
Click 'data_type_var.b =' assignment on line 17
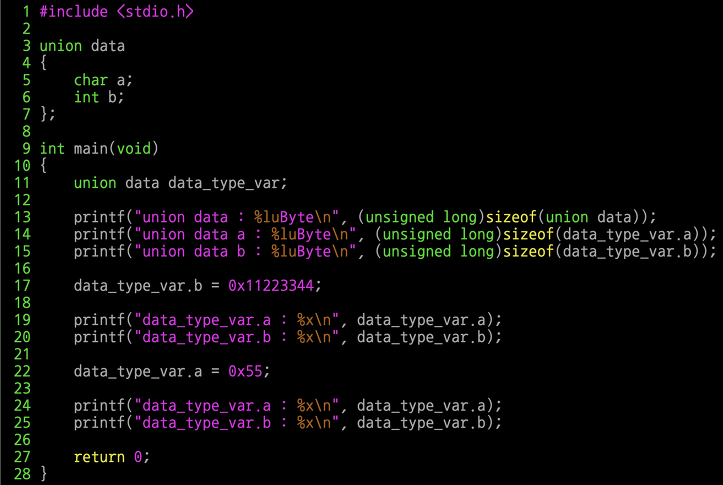pos(147,286)
